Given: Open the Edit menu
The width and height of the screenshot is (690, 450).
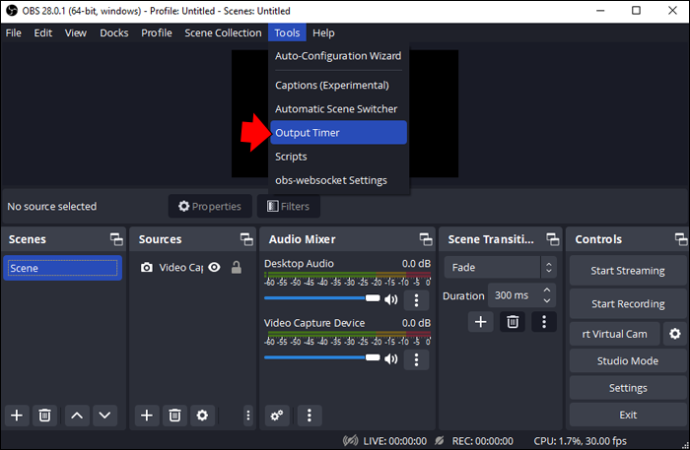Looking at the screenshot, I should coord(43,33).
